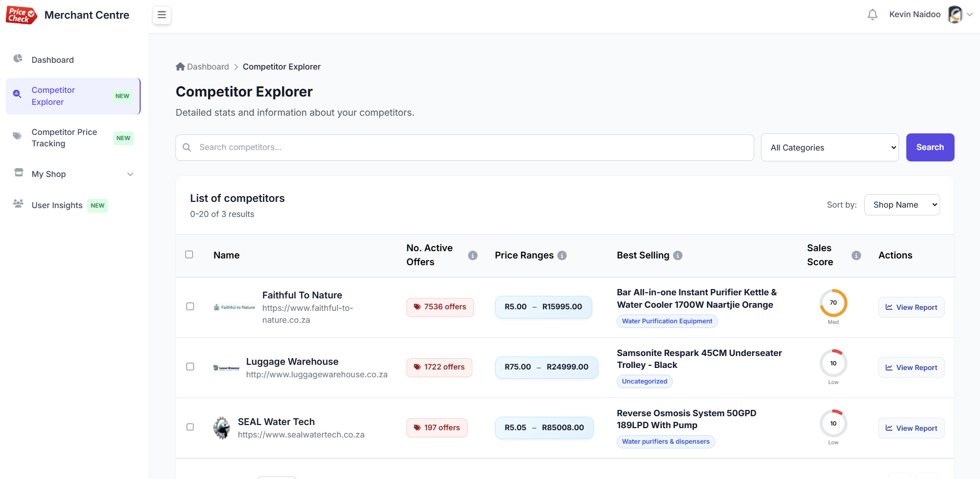The image size is (980, 479).
Task: View Report for Luggage Warehouse
Action: pos(911,367)
